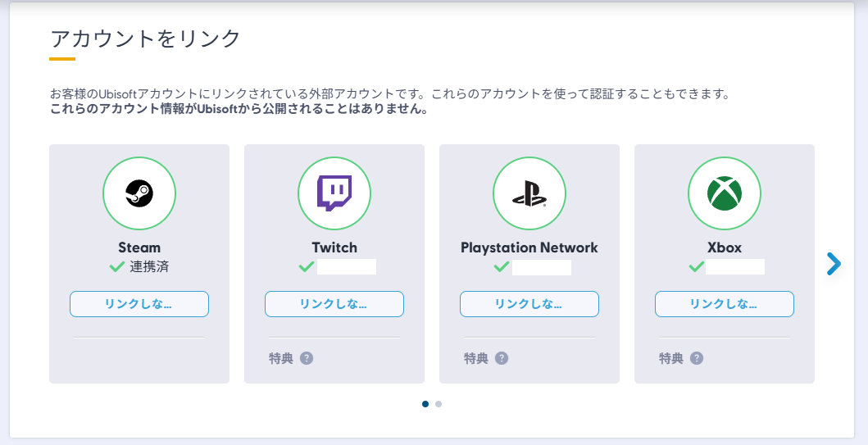Click the help icon beside Twitch 特典
This screenshot has height=445, width=868.
click(307, 358)
